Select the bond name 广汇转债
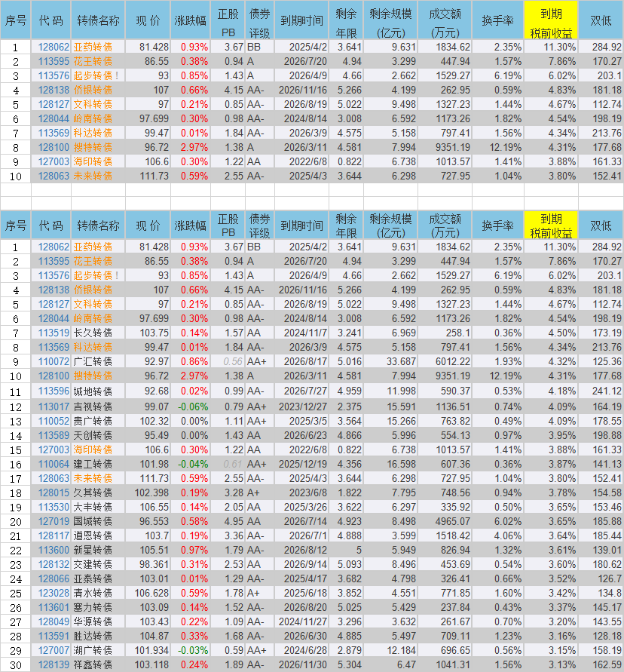The width and height of the screenshot is (624, 672). [93, 362]
